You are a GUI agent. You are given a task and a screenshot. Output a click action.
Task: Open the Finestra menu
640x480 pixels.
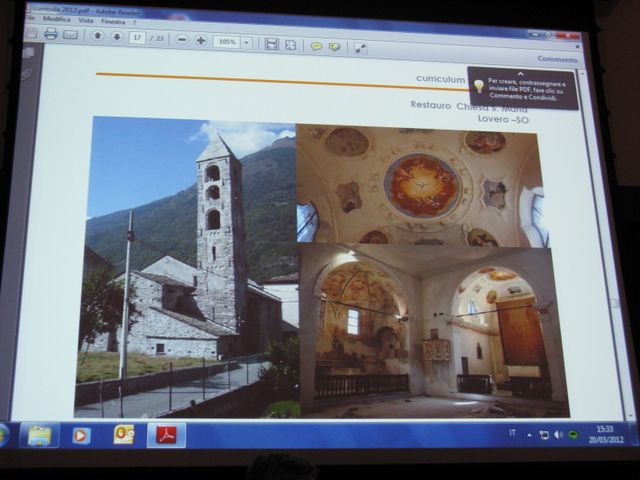tap(113, 21)
